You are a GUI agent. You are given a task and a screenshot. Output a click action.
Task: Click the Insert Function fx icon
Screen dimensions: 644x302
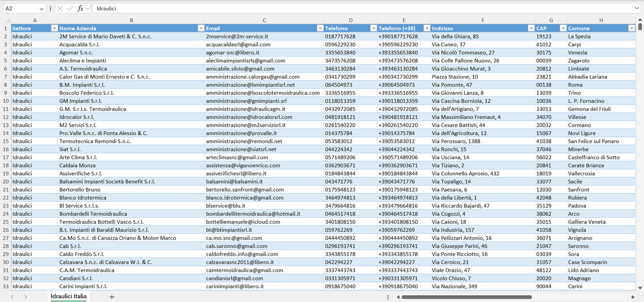[80, 8]
